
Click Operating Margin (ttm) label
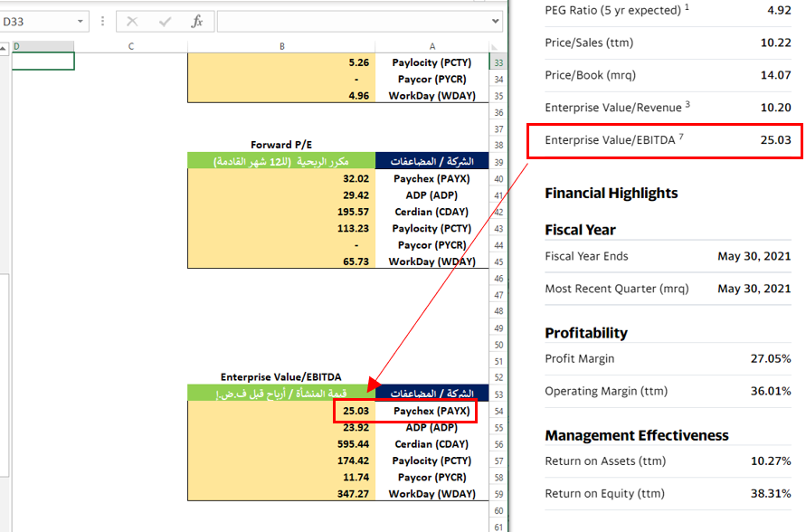[606, 391]
